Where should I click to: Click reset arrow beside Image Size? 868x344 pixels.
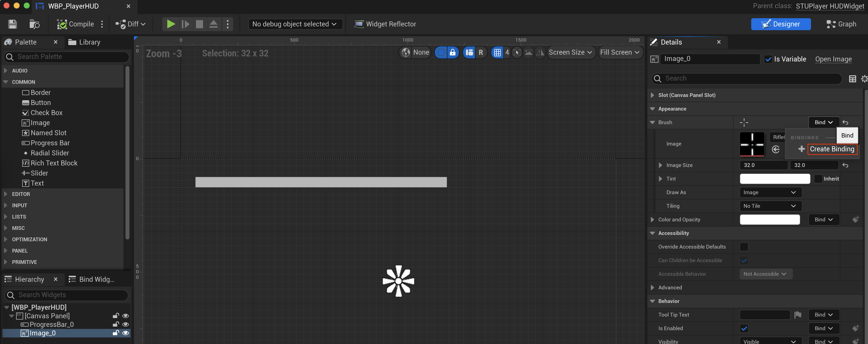pos(845,165)
